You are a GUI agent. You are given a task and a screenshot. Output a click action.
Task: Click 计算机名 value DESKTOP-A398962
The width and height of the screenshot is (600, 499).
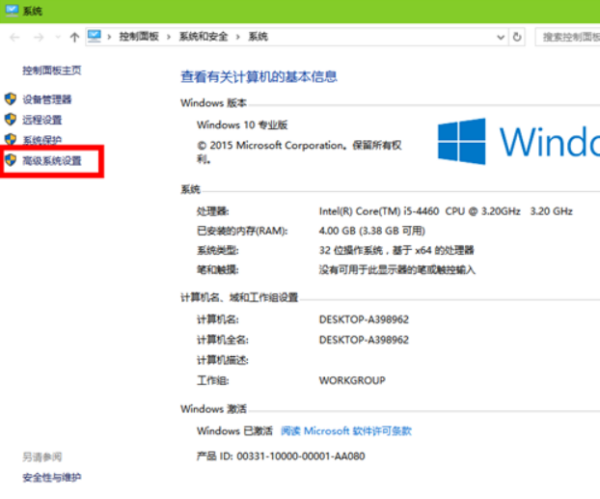[364, 319]
